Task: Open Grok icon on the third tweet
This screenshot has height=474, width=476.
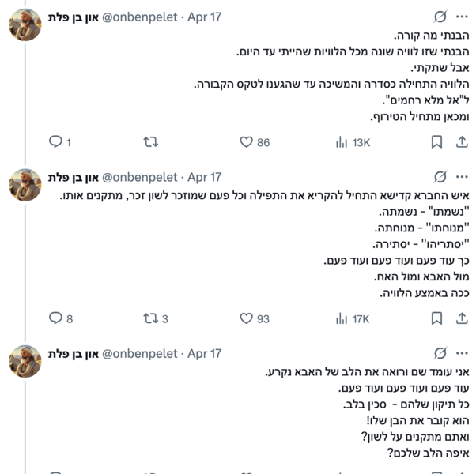Action: [x=440, y=353]
